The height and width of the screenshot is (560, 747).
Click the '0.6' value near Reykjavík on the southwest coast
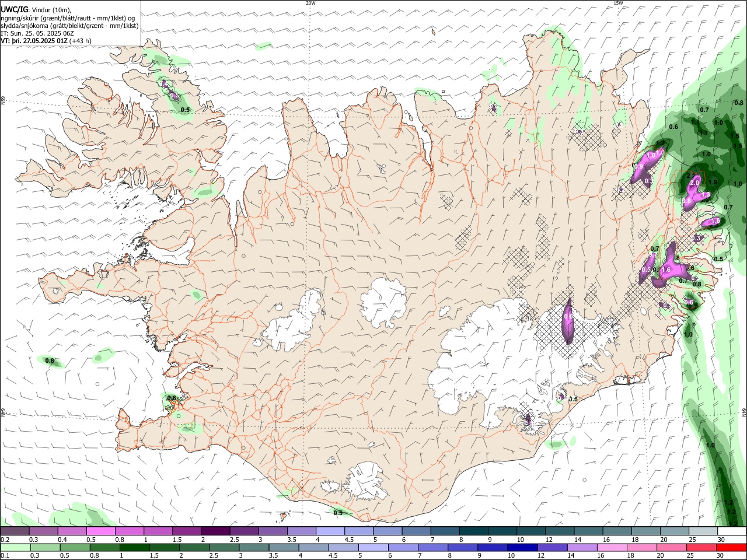172,398
